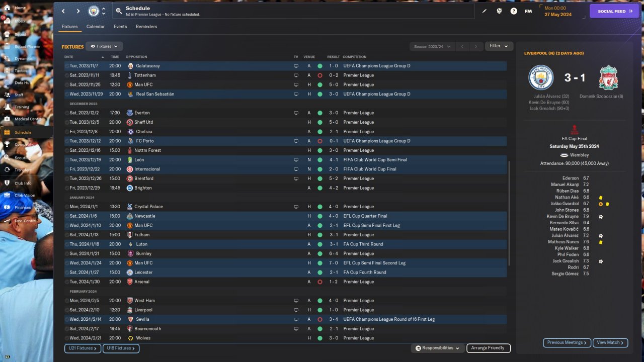Click the red loss indicator on the Tottenham row
644x362 pixels.
tap(319, 75)
